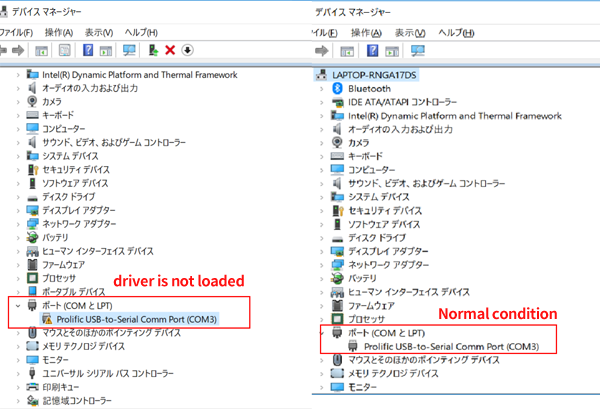Click Prolific port warning icon in left window

(x=47, y=319)
